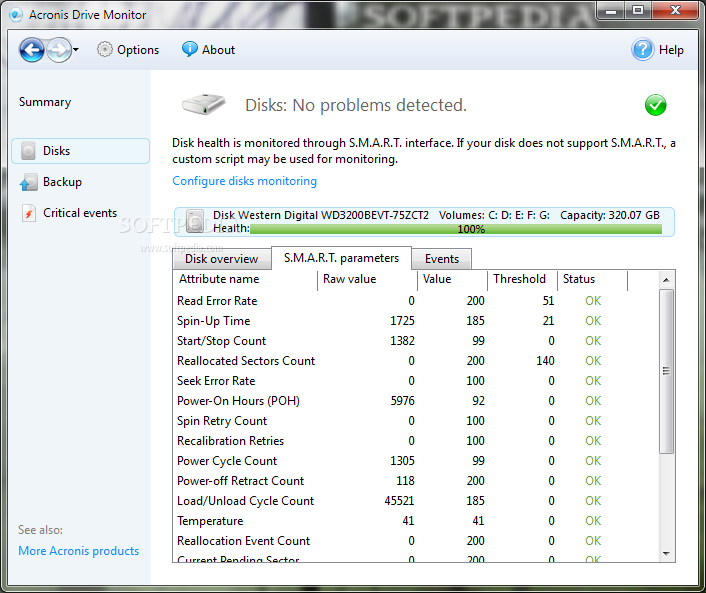706x593 pixels.
Task: Click the Help question mark icon
Action: click(x=643, y=50)
